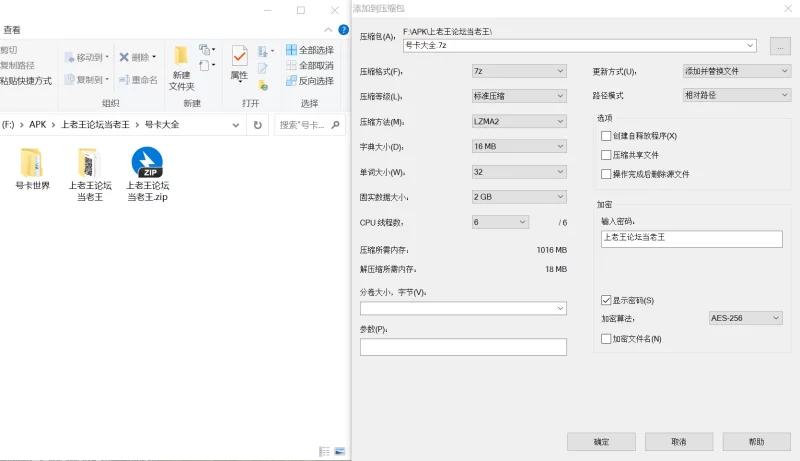The width and height of the screenshot is (800, 461).
Task: Switch to details list view icon
Action: click(325, 452)
